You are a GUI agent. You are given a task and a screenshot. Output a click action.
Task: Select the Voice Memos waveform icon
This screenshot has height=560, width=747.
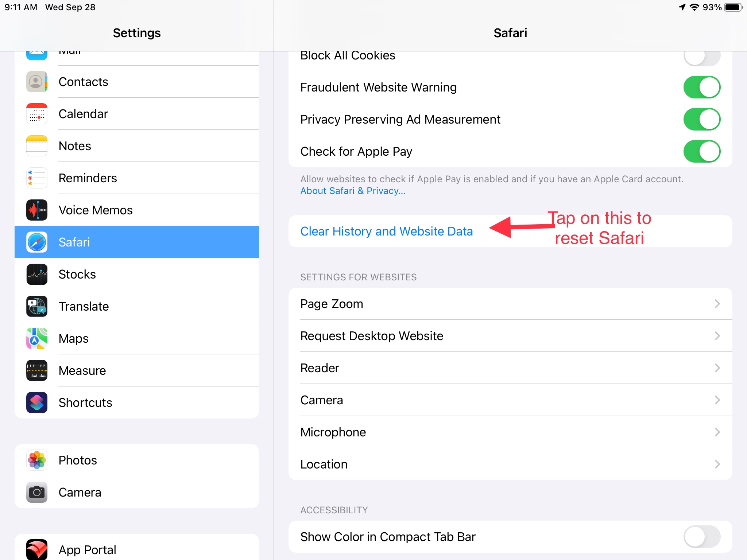point(37,210)
